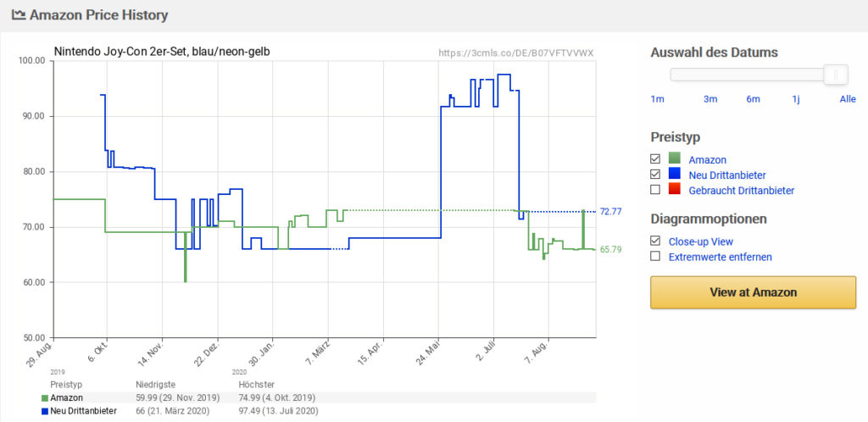The width and height of the screenshot is (868, 422).
Task: Click the green Amazon legend square below chart
Action: pos(45,397)
